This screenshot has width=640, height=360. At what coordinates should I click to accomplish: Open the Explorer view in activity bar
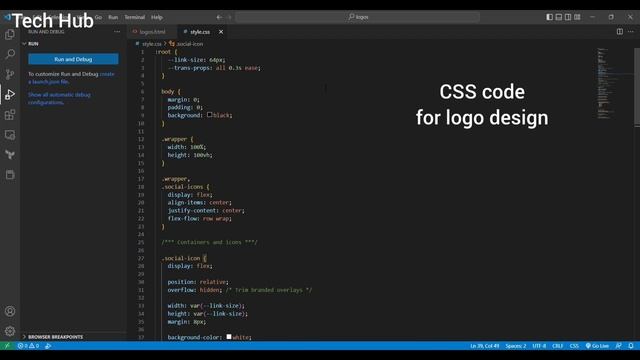pyautogui.click(x=10, y=34)
